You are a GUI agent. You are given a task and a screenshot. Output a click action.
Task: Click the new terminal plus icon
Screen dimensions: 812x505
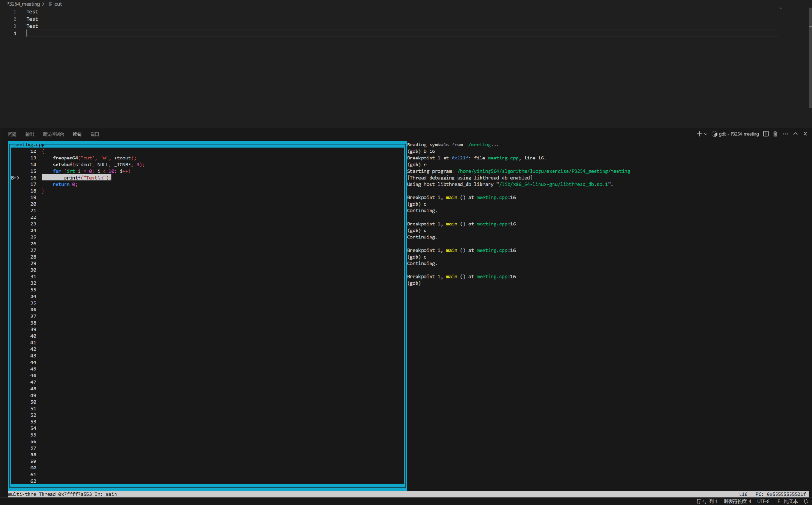click(699, 134)
